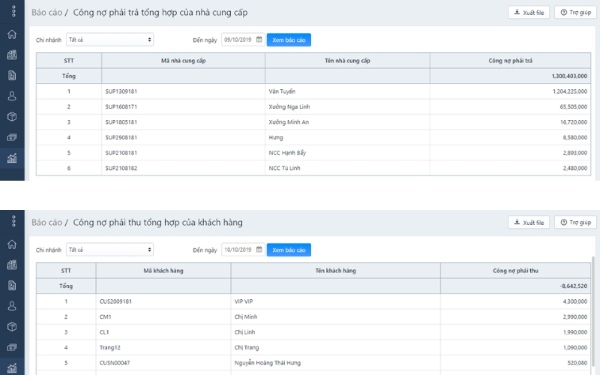Click the Đến ngày field showing 09/10/2019
Screen dimensions: 600x375
coord(243,39)
